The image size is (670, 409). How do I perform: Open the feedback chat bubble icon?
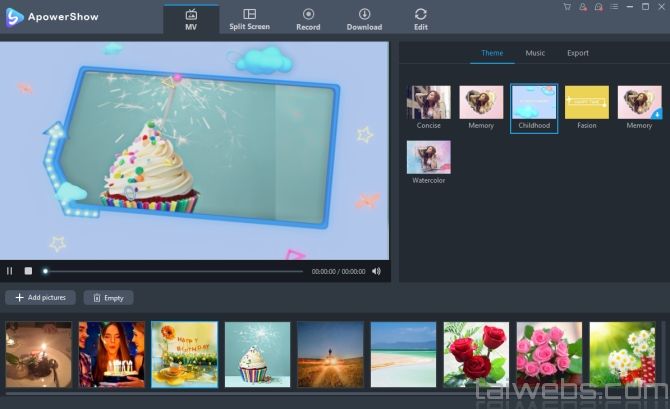click(x=596, y=7)
